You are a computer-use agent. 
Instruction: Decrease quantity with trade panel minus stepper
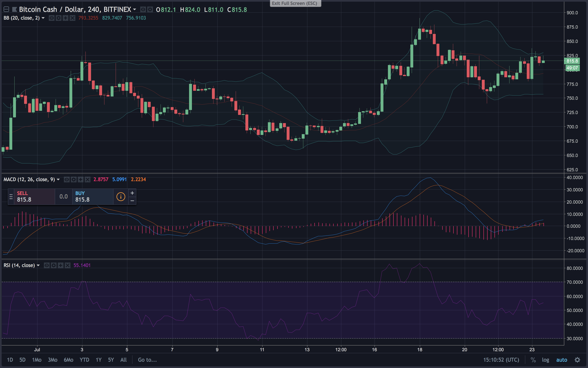pyautogui.click(x=132, y=201)
